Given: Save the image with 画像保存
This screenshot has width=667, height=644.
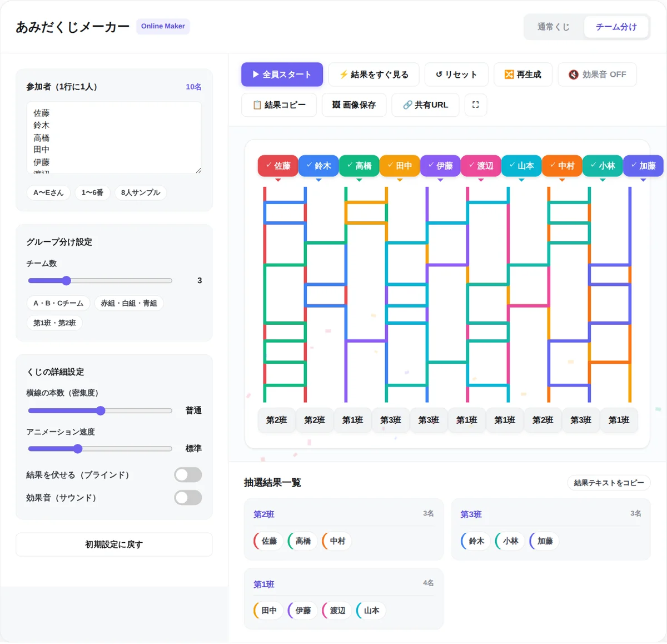Looking at the screenshot, I should tap(354, 105).
